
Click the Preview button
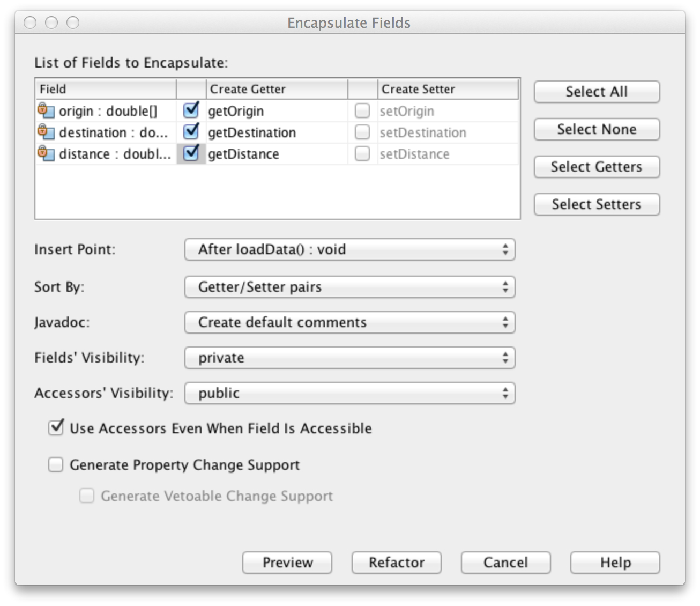[x=287, y=563]
